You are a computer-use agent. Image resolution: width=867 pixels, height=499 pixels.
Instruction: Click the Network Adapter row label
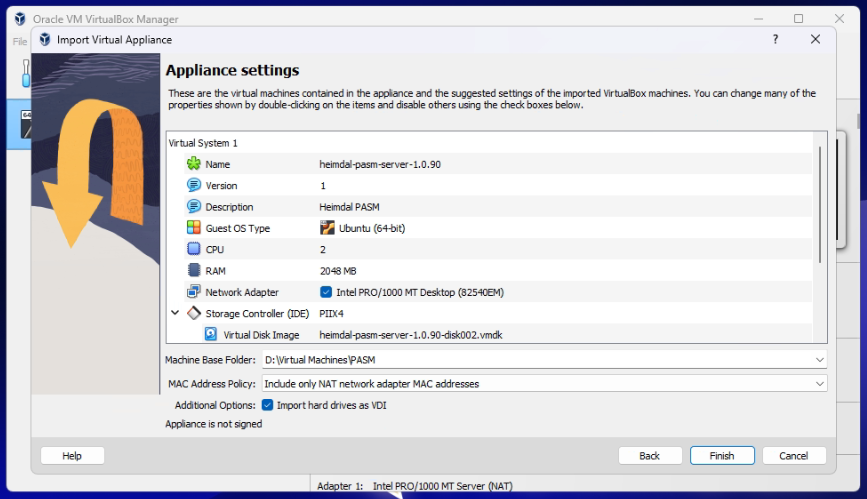242,292
